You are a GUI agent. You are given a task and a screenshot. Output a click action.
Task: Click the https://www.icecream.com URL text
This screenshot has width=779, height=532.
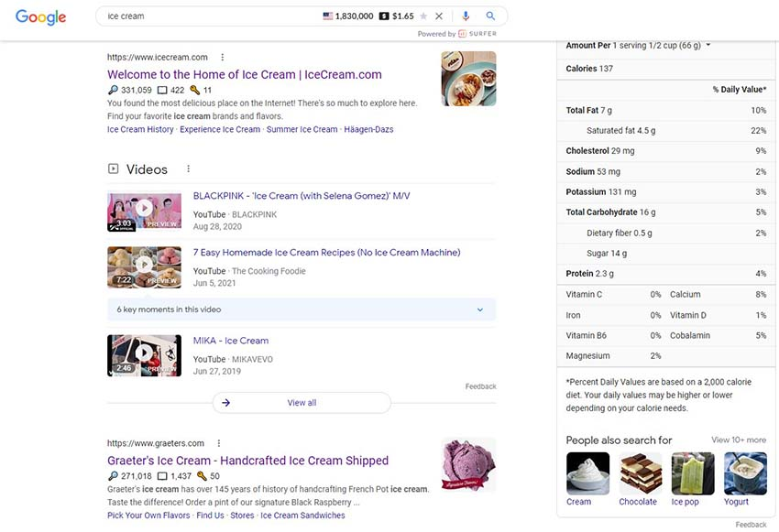pos(158,57)
